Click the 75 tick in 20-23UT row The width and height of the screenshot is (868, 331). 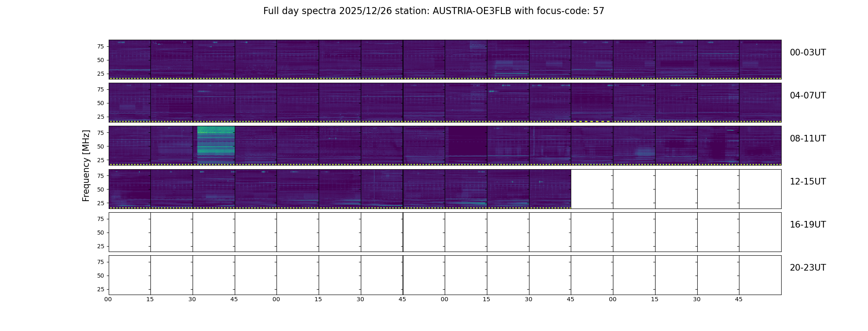[x=100, y=262]
